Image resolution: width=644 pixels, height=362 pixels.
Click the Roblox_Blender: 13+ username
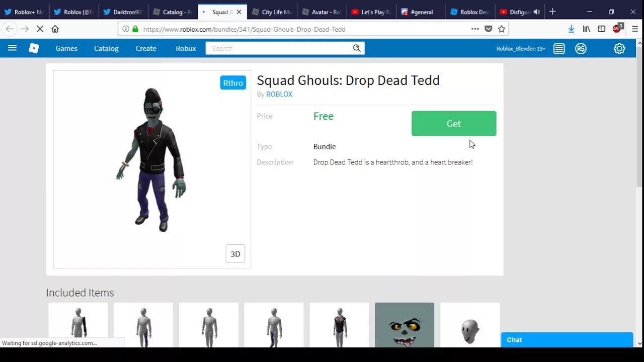(x=521, y=49)
